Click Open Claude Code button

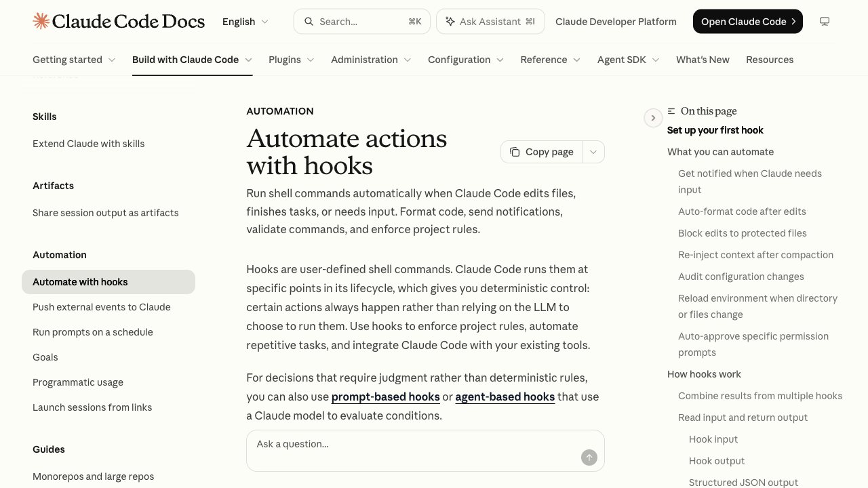(748, 22)
